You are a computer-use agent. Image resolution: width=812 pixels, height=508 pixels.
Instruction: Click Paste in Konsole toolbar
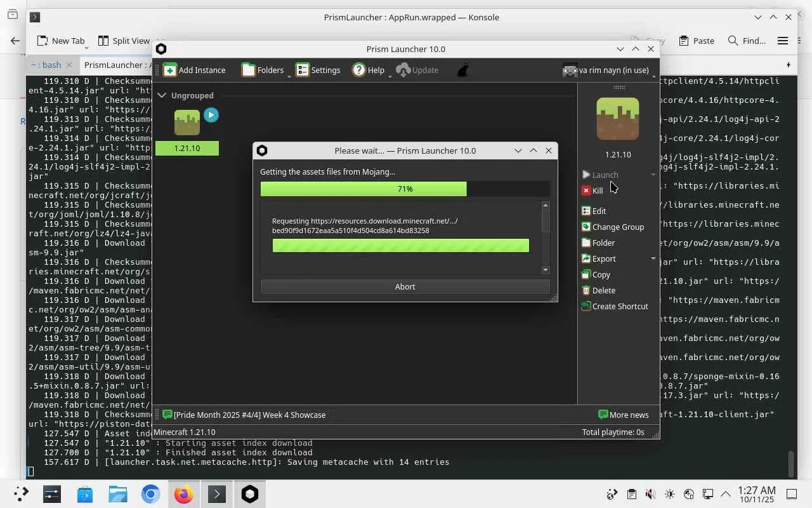coord(697,41)
